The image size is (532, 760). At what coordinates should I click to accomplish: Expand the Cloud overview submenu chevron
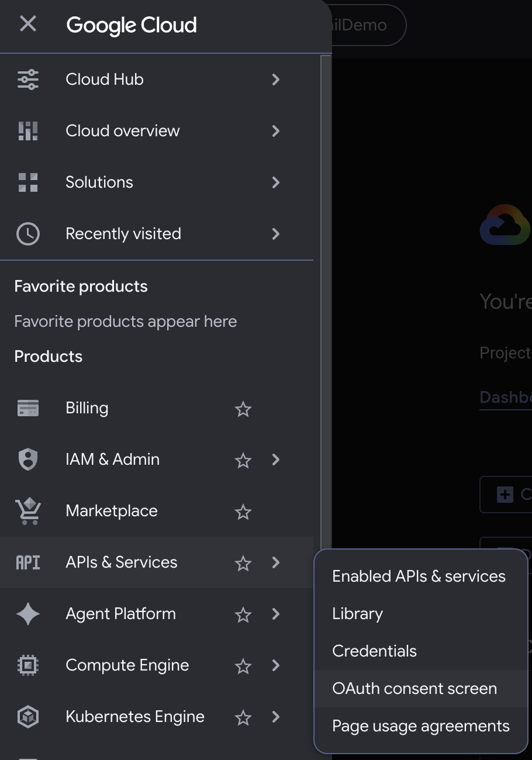[x=276, y=131]
